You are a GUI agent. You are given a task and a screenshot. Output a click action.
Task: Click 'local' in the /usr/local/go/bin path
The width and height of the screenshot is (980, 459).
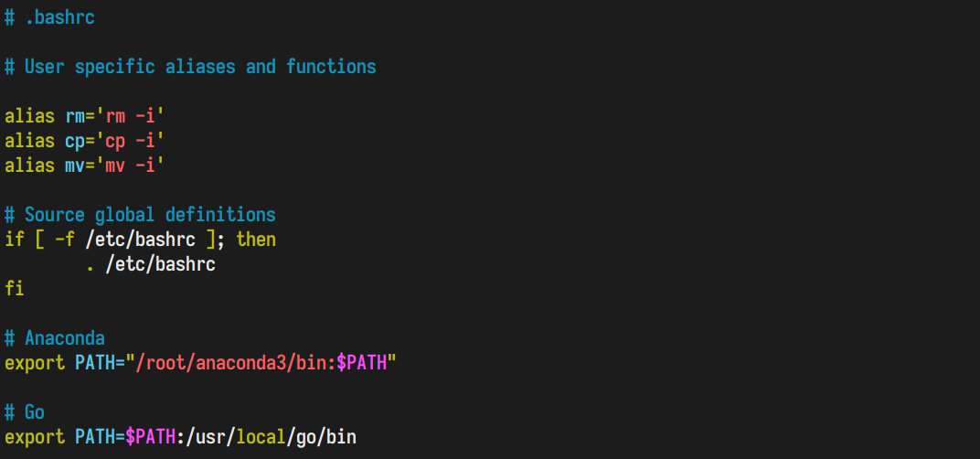[261, 437]
